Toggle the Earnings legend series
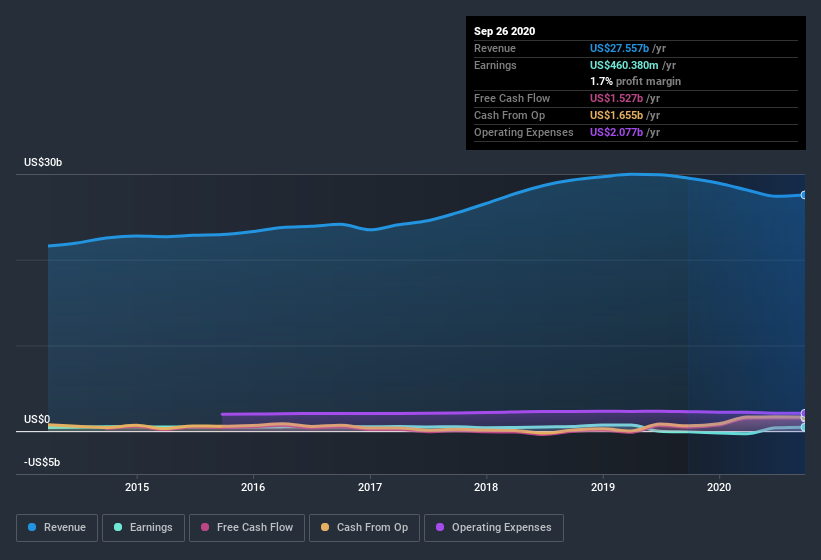821x560 pixels. tap(143, 528)
